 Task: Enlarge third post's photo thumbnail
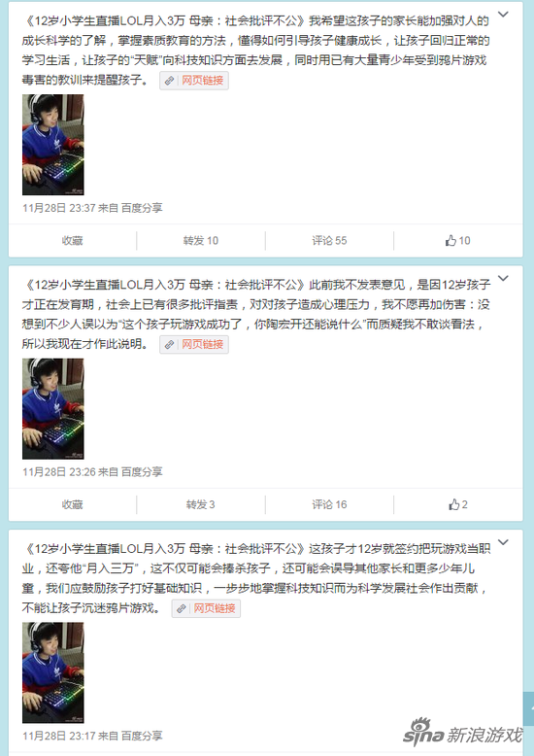(x=53, y=672)
